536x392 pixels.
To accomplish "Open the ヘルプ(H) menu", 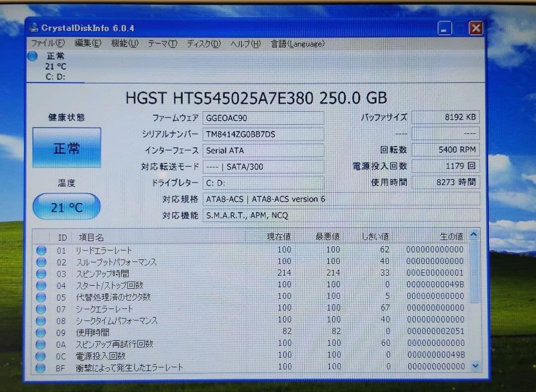I will click(x=246, y=44).
